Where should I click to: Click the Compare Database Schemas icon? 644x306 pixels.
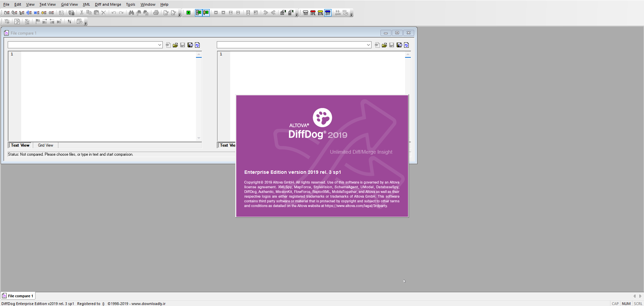pyautogui.click(x=51, y=13)
